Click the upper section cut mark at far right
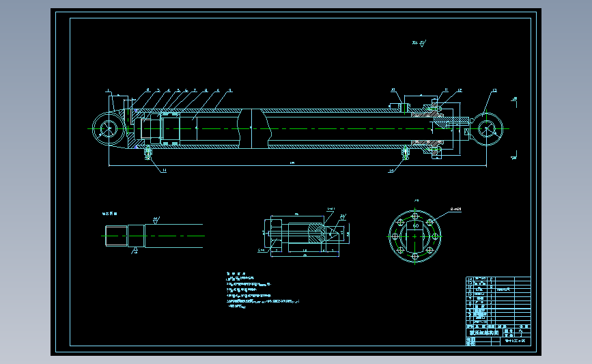This screenshot has height=364, width=592. (514, 102)
